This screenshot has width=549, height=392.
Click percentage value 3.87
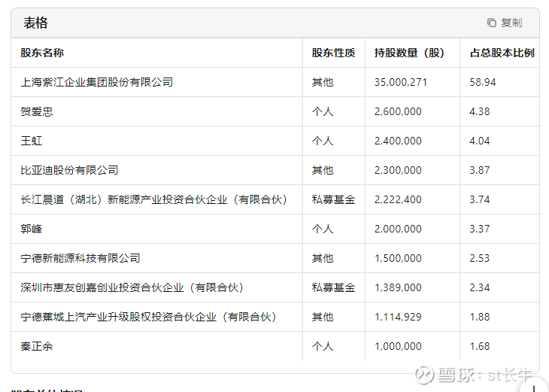click(x=480, y=171)
